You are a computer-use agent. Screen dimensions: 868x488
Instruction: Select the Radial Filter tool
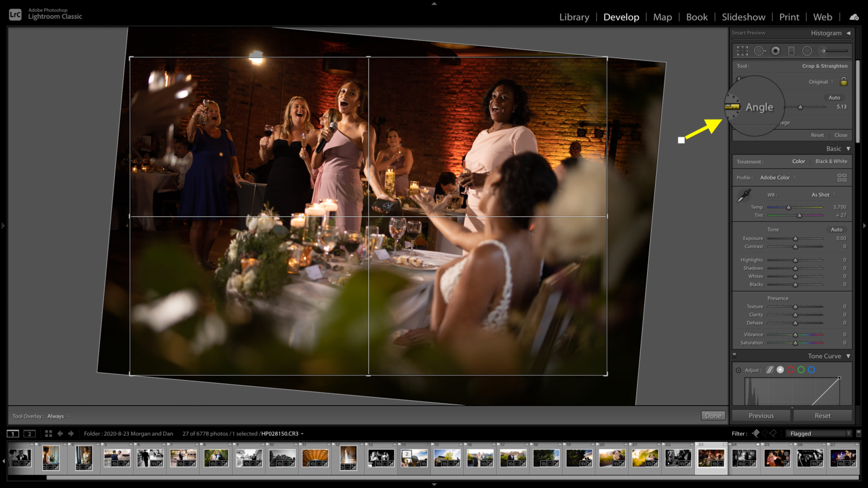point(808,51)
